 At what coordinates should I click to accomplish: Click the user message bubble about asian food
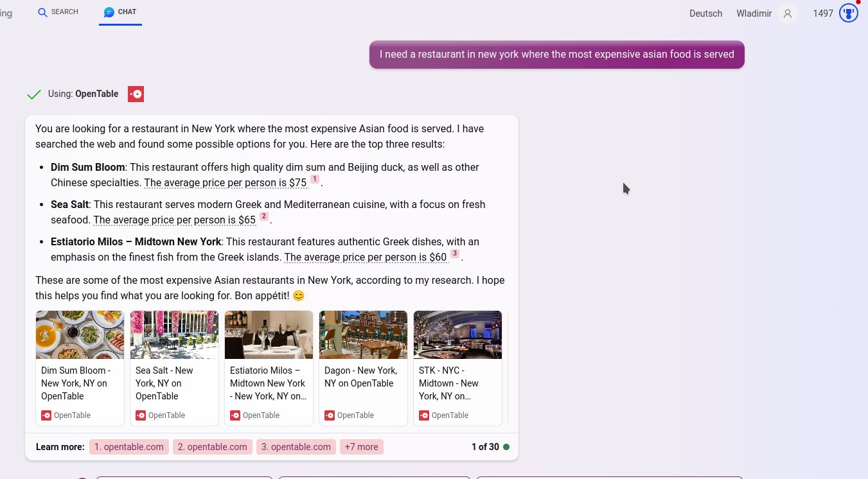(x=556, y=55)
